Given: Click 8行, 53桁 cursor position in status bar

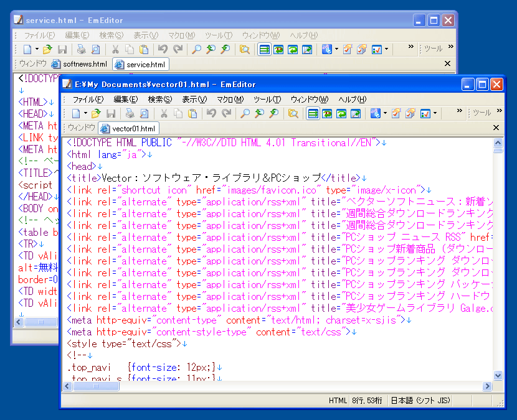Looking at the screenshot, I should [367, 401].
